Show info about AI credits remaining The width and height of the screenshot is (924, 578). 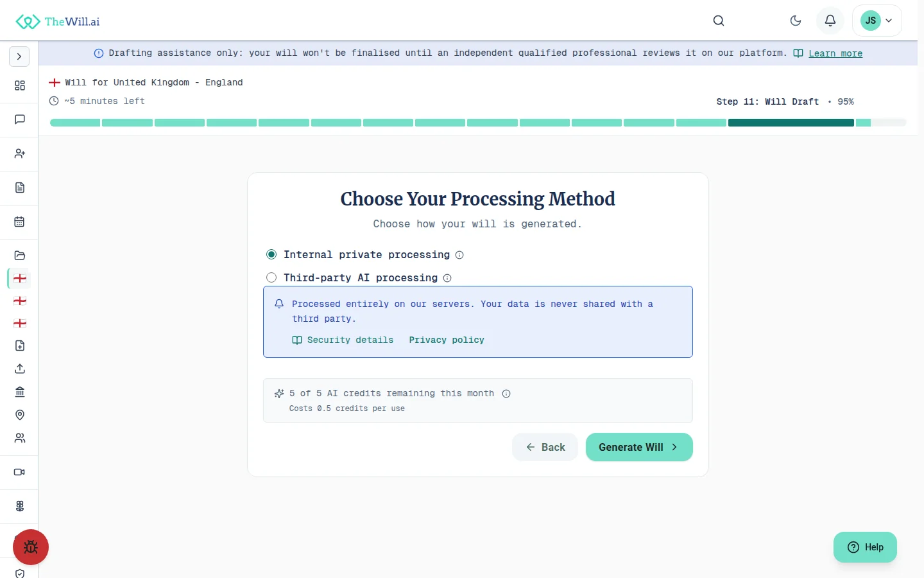[x=506, y=394]
